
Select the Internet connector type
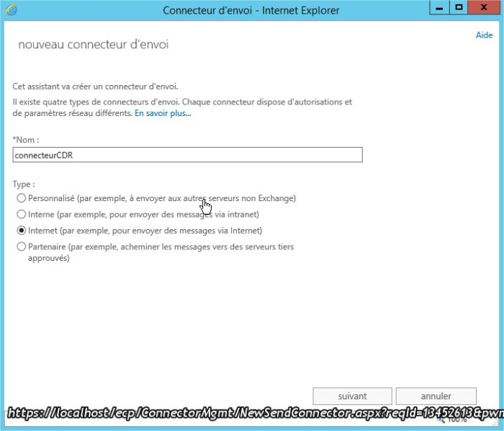(21, 231)
